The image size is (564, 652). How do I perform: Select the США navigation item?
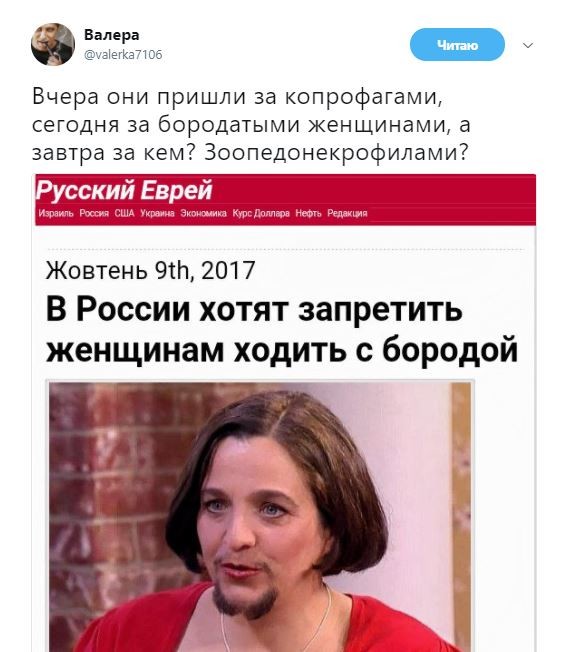click(x=124, y=213)
